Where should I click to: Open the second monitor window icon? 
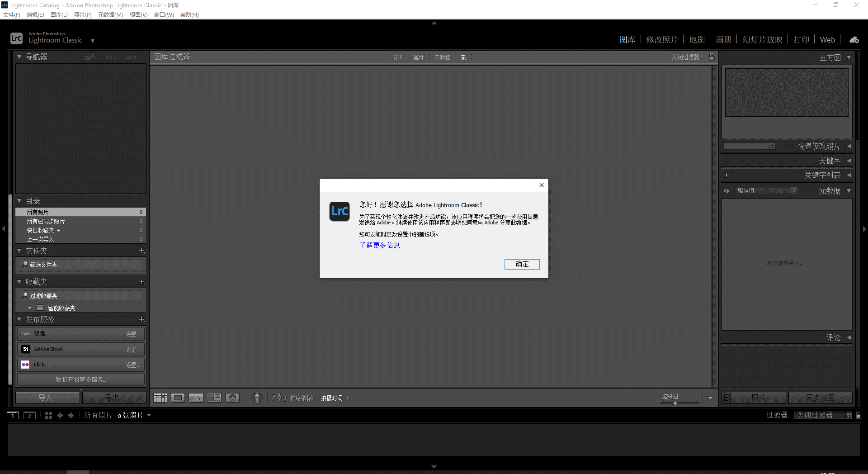pos(29,415)
